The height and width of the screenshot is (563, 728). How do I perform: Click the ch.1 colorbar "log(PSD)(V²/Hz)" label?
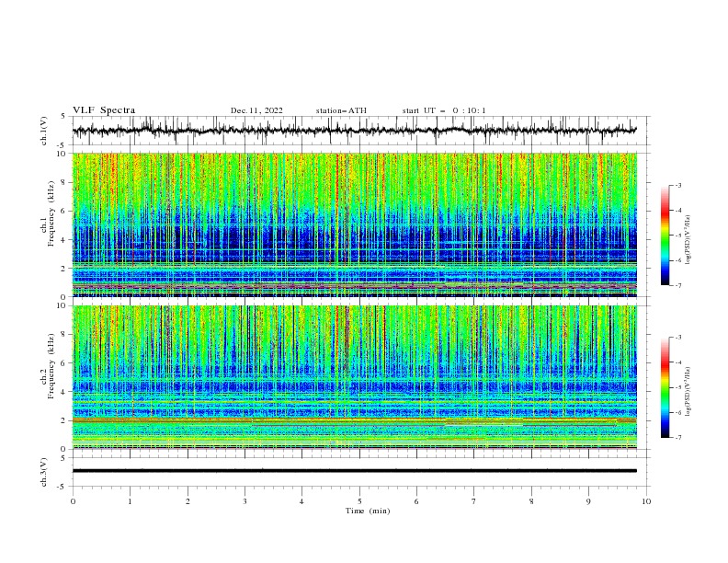(x=688, y=240)
